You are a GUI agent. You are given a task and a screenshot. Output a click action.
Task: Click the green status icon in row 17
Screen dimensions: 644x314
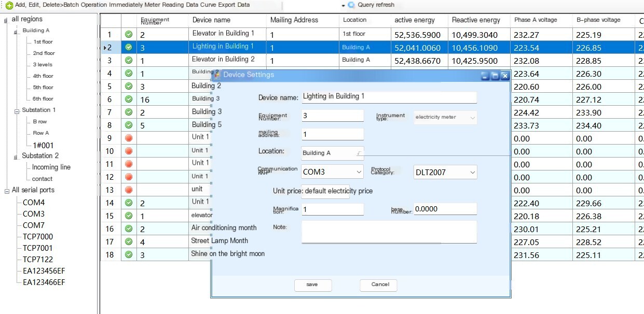pyautogui.click(x=129, y=241)
